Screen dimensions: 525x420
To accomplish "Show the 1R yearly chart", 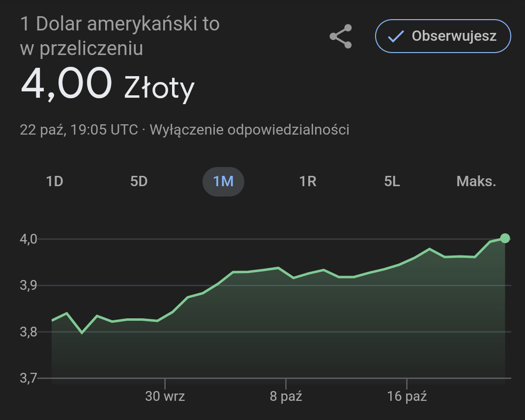I will click(308, 181).
